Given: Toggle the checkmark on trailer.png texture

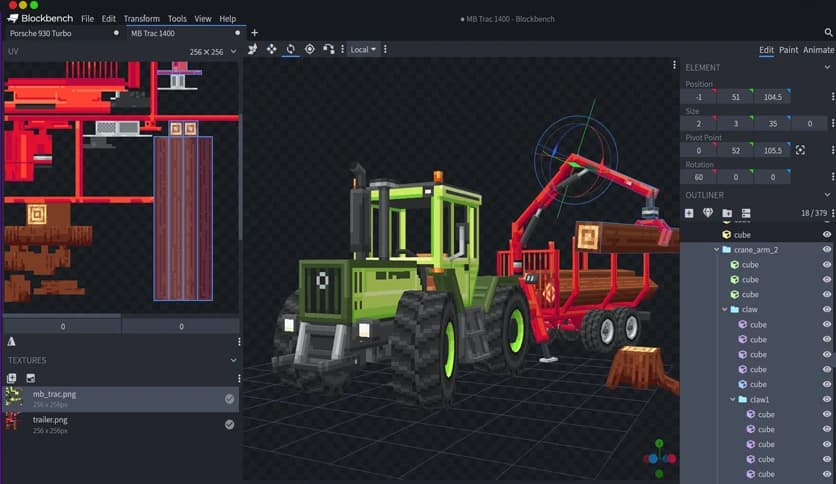Looking at the screenshot, I should (229, 424).
